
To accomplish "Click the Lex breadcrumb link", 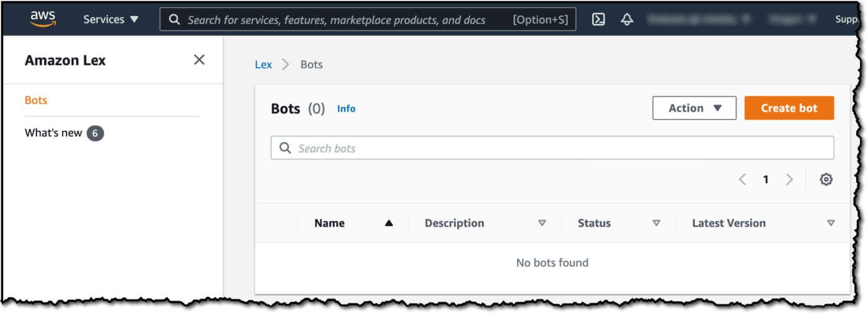I will (x=263, y=64).
